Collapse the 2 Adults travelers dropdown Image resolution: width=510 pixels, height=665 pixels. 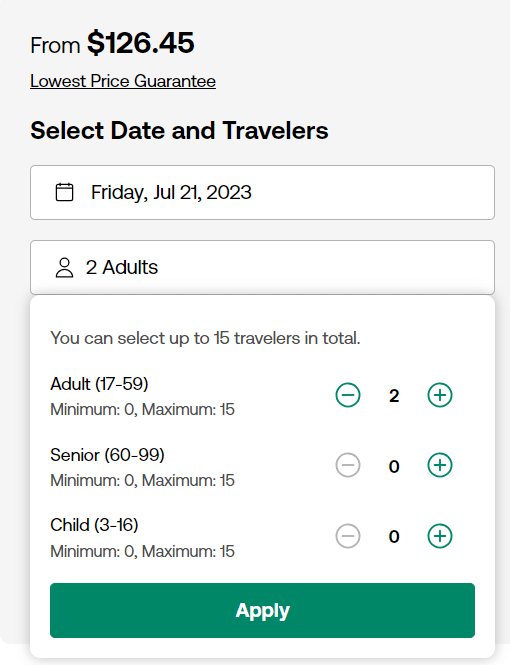coord(262,268)
